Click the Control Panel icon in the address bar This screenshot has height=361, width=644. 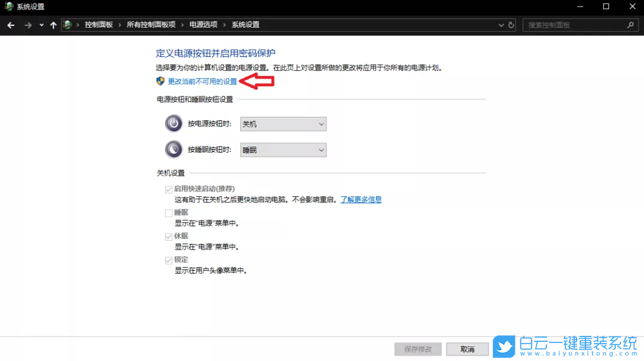pyautogui.click(x=68, y=25)
